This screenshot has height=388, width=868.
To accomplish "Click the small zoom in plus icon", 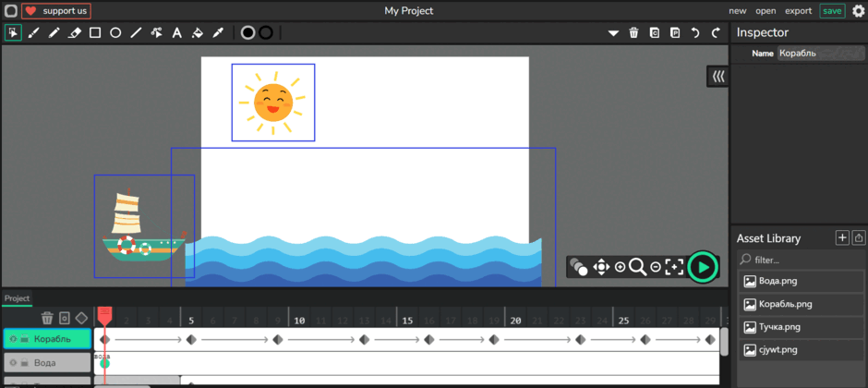I will click(620, 267).
